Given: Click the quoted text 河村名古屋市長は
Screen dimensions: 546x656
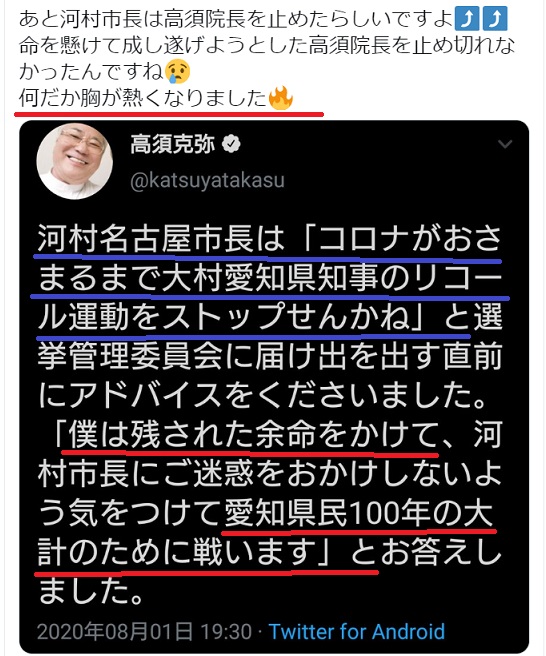Looking at the screenshot, I should tap(161, 239).
